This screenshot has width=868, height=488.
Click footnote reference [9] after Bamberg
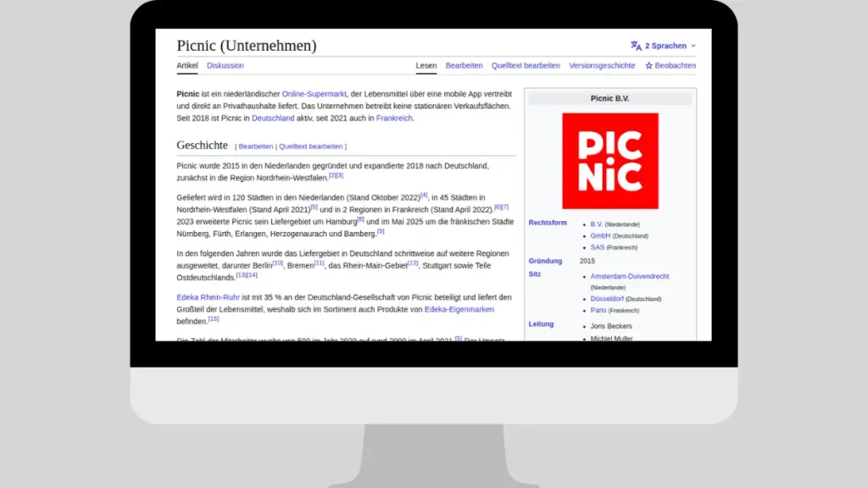click(x=381, y=231)
